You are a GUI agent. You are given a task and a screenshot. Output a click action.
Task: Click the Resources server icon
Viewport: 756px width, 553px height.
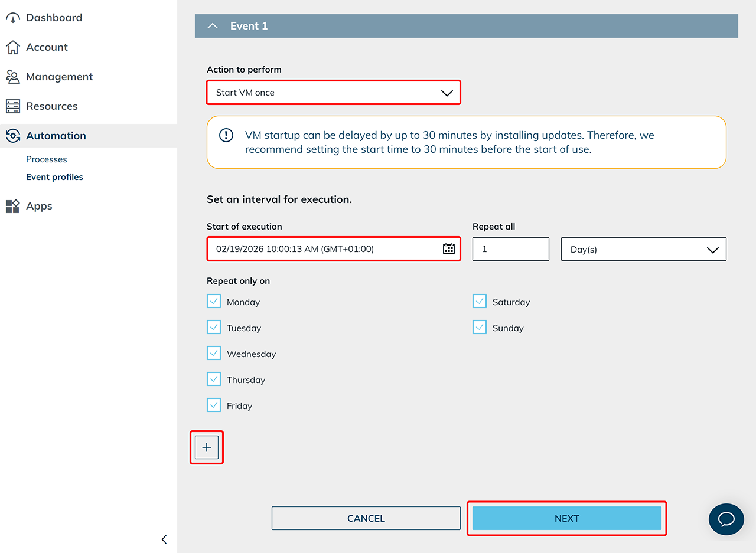[13, 106]
